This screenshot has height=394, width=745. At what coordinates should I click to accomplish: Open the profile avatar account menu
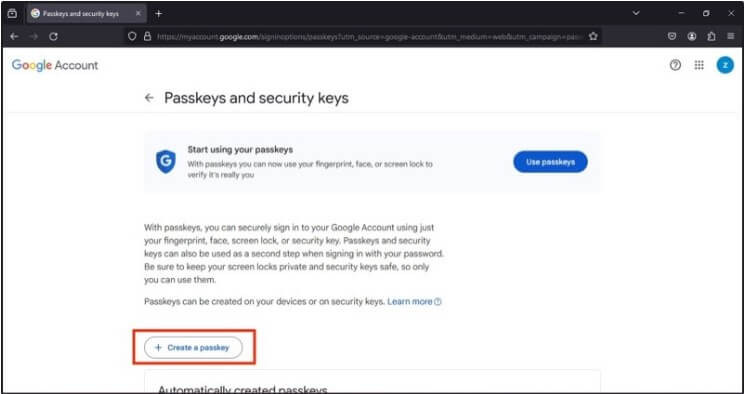click(725, 66)
